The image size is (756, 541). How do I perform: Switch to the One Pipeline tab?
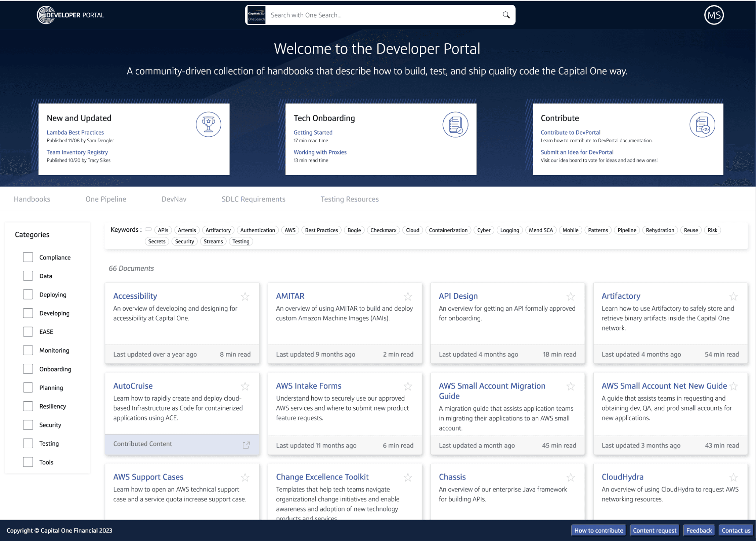(x=106, y=199)
